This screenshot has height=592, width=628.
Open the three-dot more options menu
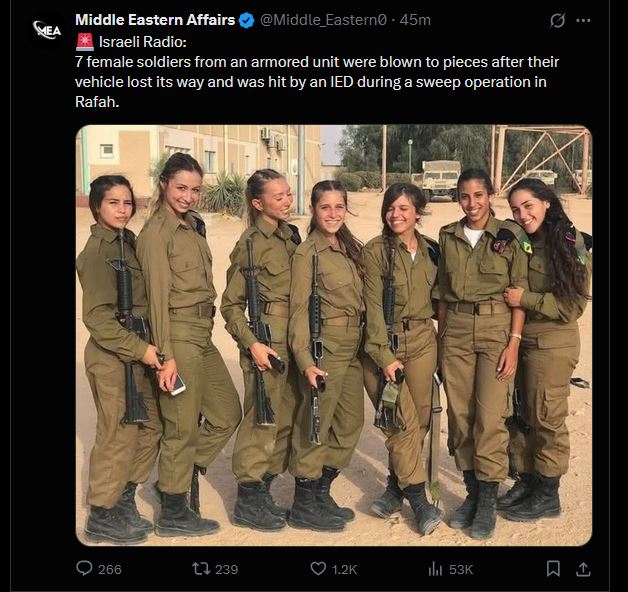click(583, 20)
